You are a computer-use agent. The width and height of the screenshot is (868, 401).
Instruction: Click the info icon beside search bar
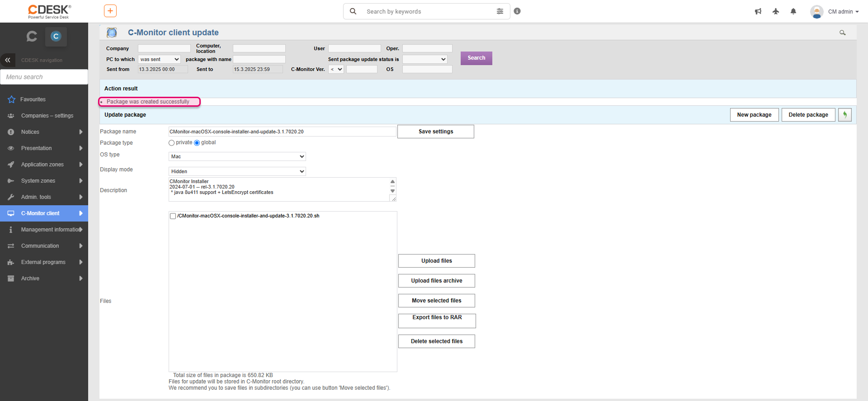[517, 11]
